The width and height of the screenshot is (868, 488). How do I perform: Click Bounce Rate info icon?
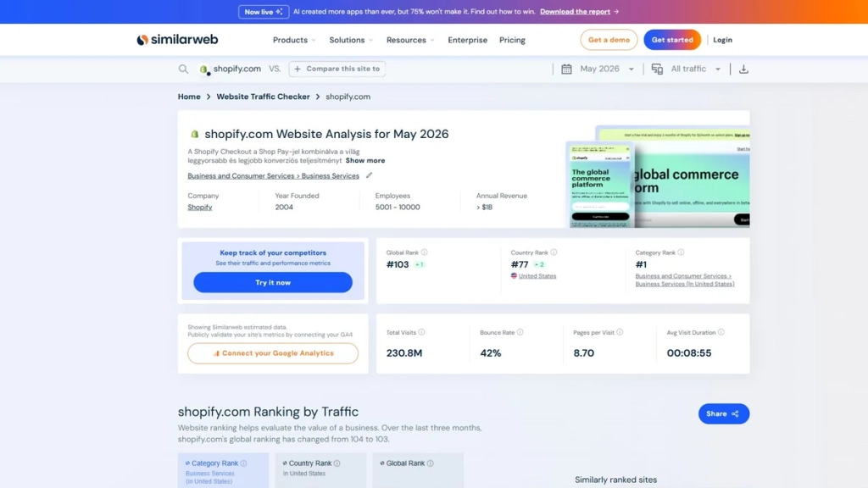pos(520,332)
